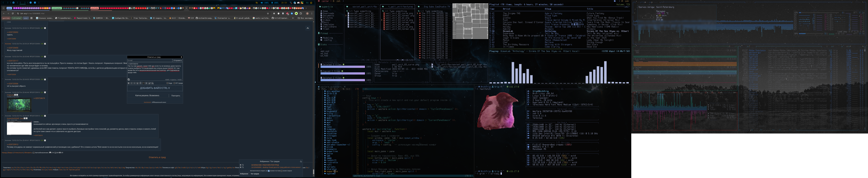This screenshot has height=178, width=868.
Task: Click the youtube tab group label
Action: click(95, 8)
